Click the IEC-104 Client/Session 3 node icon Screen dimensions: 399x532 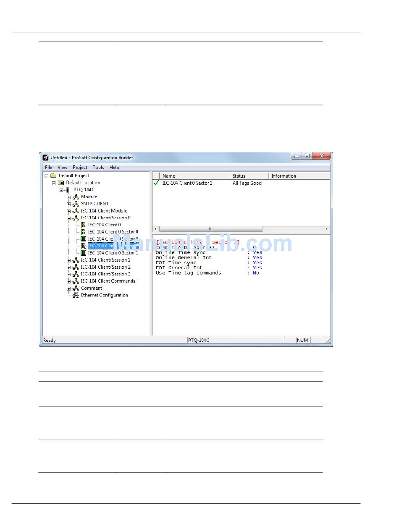coord(76,274)
